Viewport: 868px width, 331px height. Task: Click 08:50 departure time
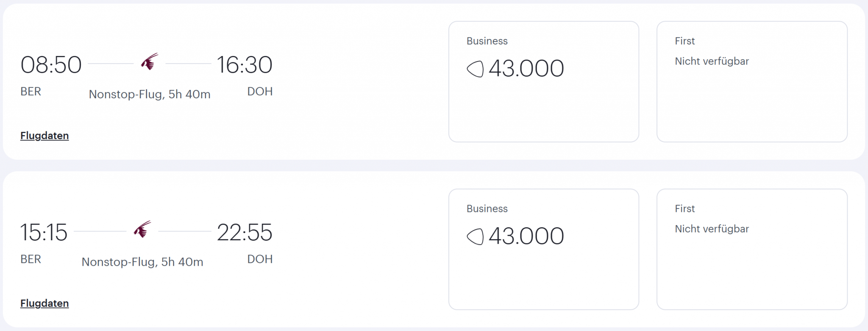51,65
